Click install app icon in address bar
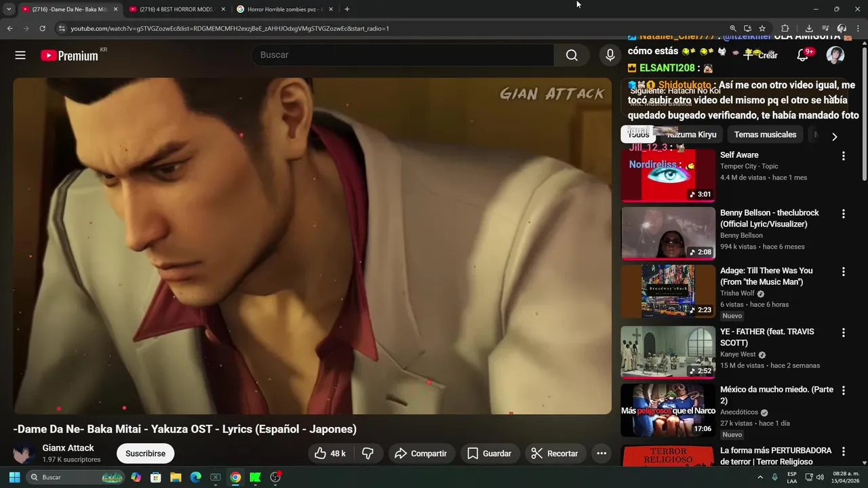 (747, 28)
